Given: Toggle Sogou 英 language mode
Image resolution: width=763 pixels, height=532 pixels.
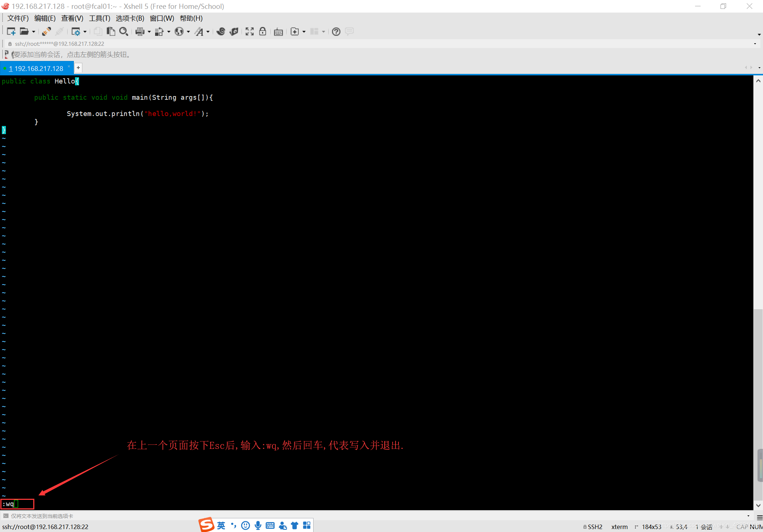Looking at the screenshot, I should click(221, 525).
